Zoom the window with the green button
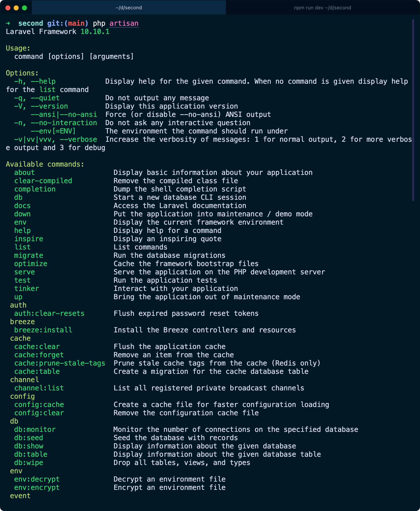Image resolution: width=420 pixels, height=511 pixels. (24, 8)
